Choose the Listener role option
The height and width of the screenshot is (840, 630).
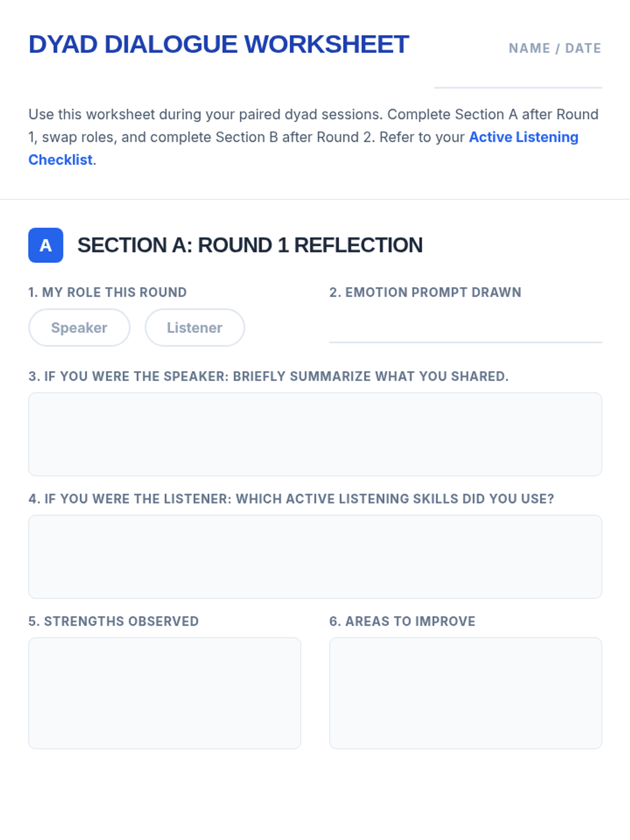[195, 328]
